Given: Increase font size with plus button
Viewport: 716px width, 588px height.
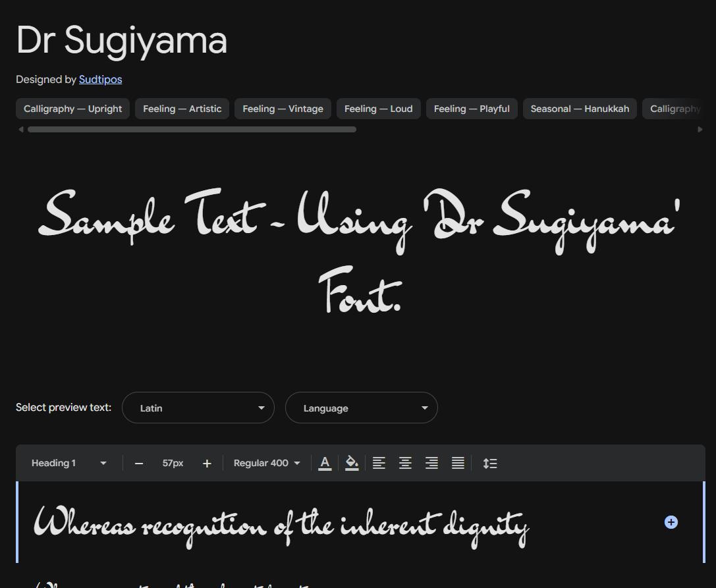Looking at the screenshot, I should [x=207, y=464].
